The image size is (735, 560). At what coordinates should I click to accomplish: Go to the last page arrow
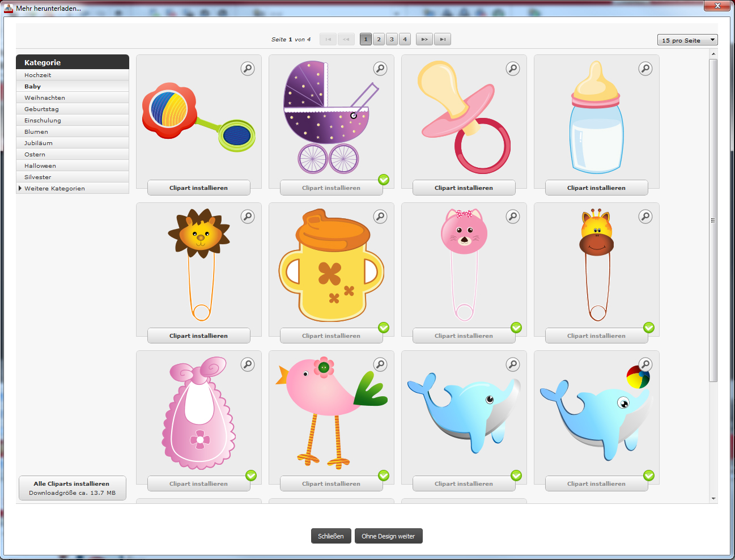(x=443, y=39)
